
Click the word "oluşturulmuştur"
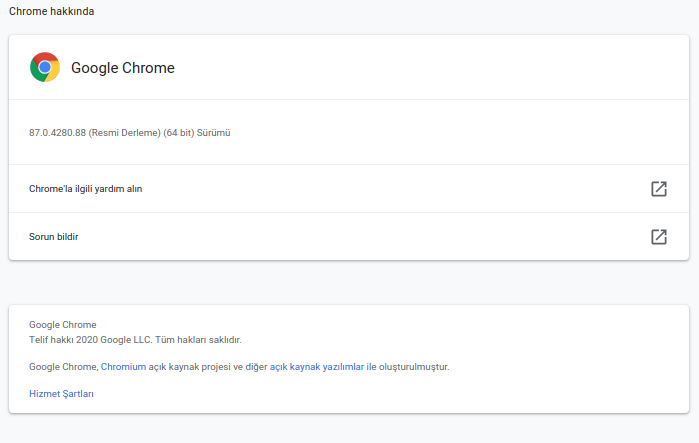point(413,367)
